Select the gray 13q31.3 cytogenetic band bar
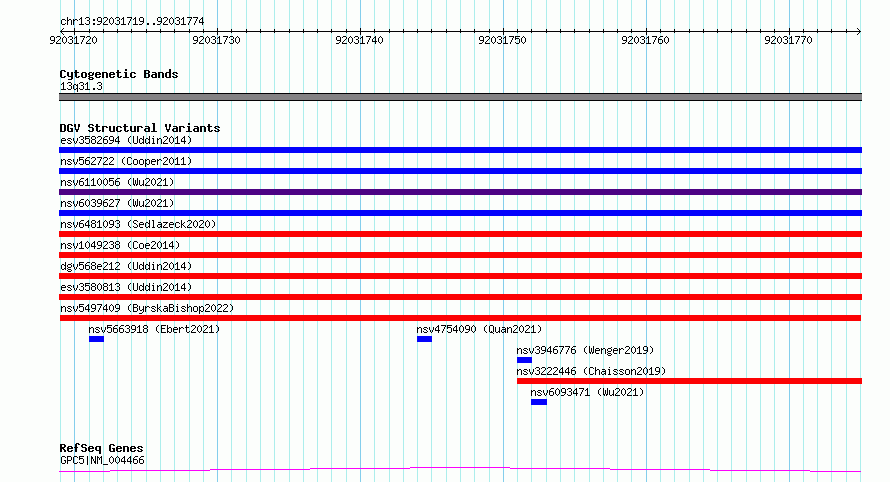 pyautogui.click(x=460, y=97)
